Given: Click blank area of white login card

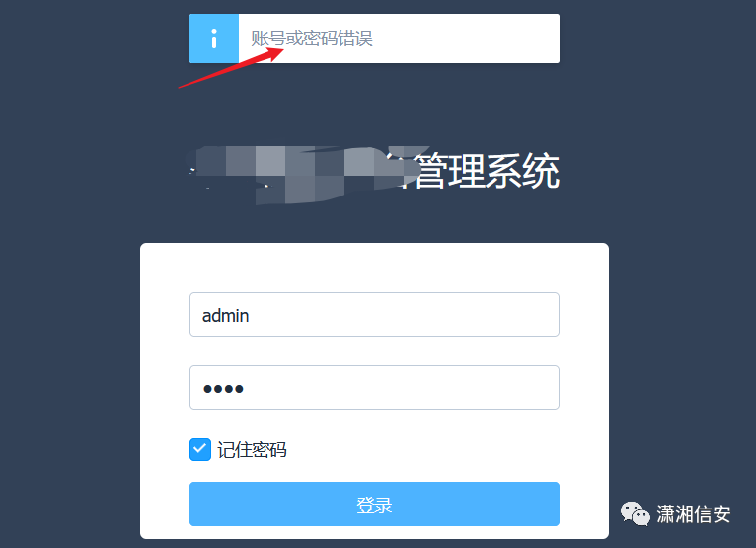Looking at the screenshot, I should point(374,268).
